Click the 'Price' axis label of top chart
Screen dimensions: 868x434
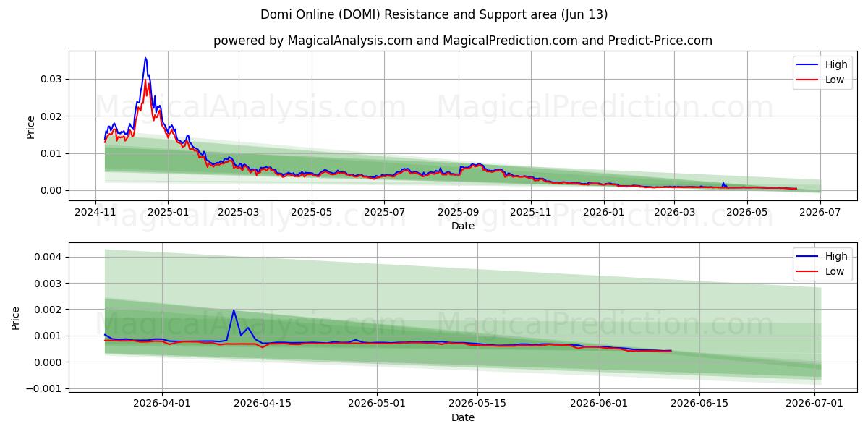(x=30, y=126)
